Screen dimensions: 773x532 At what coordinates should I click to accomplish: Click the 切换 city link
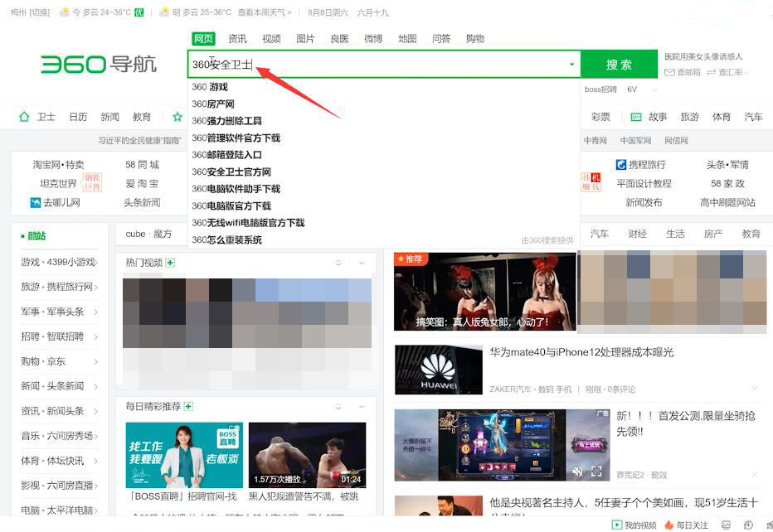tap(40, 12)
